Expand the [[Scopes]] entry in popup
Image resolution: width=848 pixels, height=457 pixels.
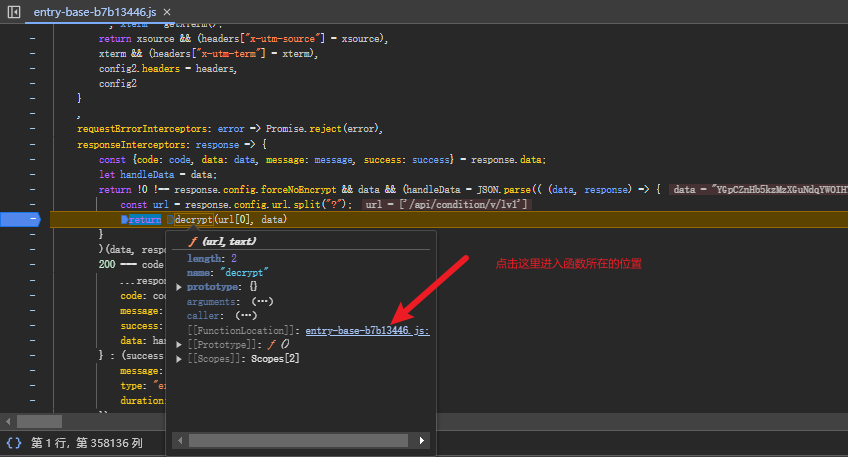[179, 359]
